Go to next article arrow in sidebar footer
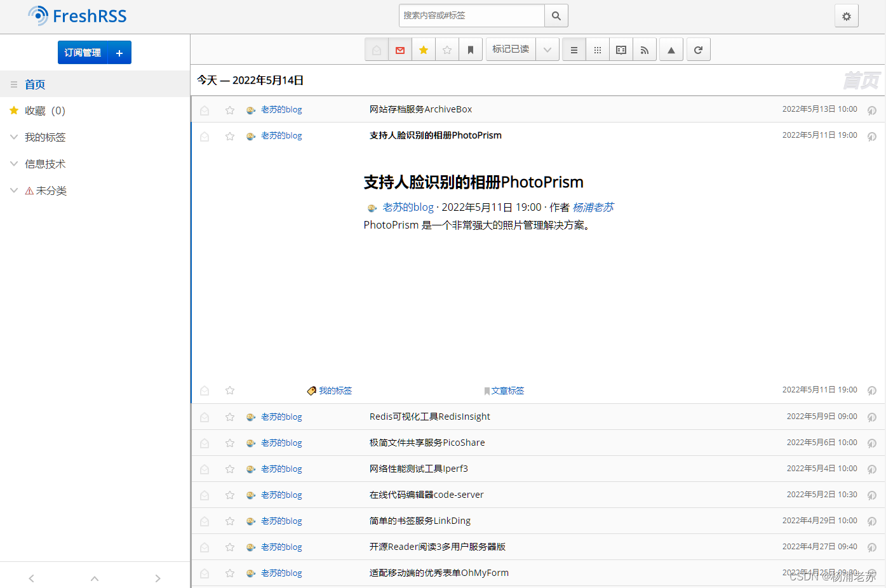 pos(158,578)
